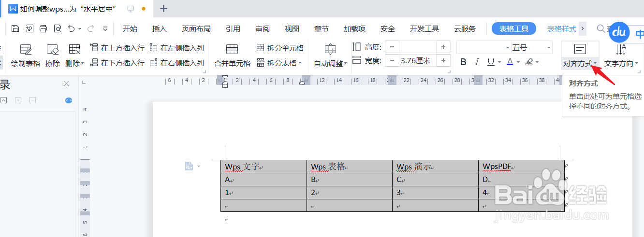
Task: Switch to the 开始 tab
Action: tap(130, 29)
